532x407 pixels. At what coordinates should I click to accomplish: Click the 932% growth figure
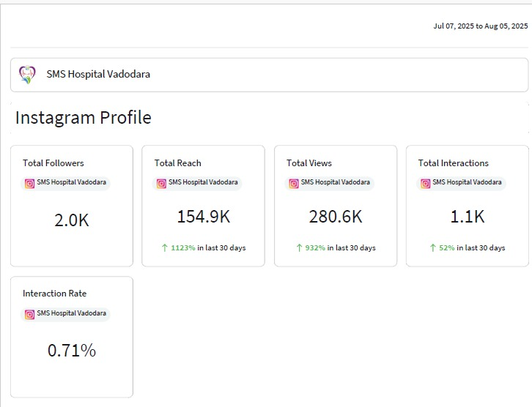click(315, 247)
